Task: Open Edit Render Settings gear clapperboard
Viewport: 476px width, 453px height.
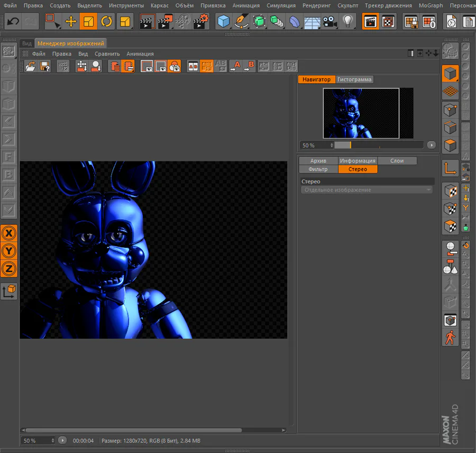Action: [200, 22]
